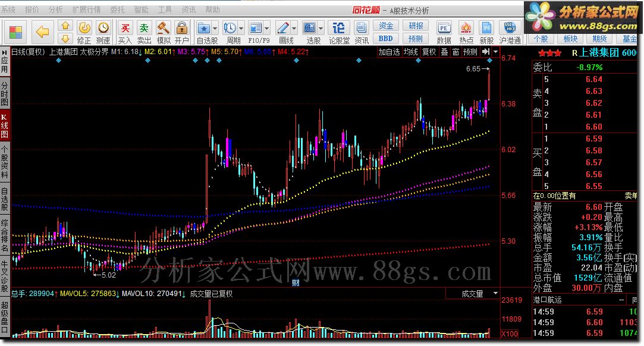The width and height of the screenshot is (644, 346).
Task: Open the 智能 menu
Action: [x=141, y=10]
